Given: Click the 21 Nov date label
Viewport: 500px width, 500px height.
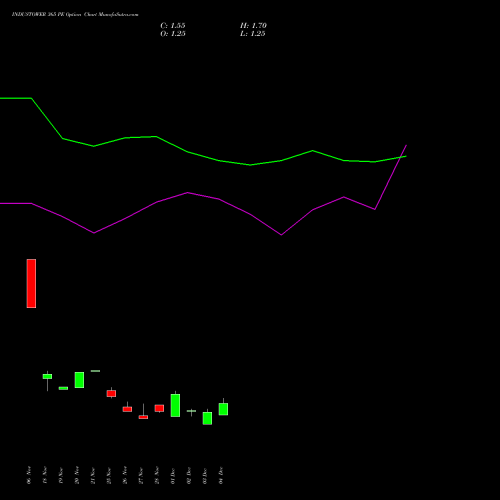Looking at the screenshot, I should [x=93, y=476].
